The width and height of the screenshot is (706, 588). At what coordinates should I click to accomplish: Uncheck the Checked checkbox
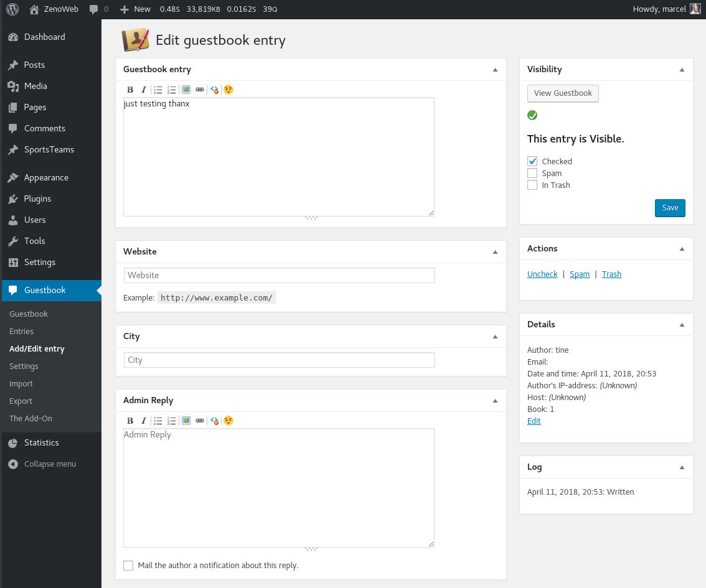(x=532, y=161)
